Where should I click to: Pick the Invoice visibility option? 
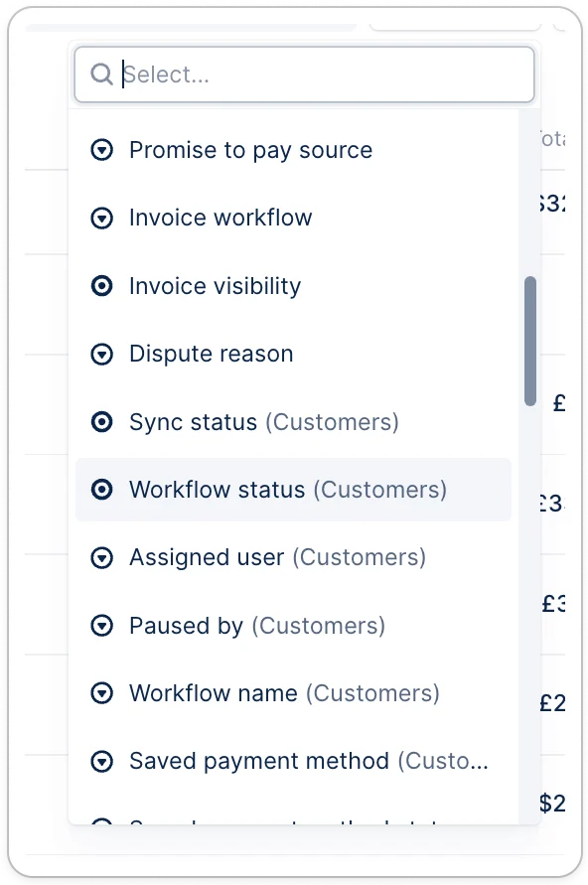click(293, 286)
